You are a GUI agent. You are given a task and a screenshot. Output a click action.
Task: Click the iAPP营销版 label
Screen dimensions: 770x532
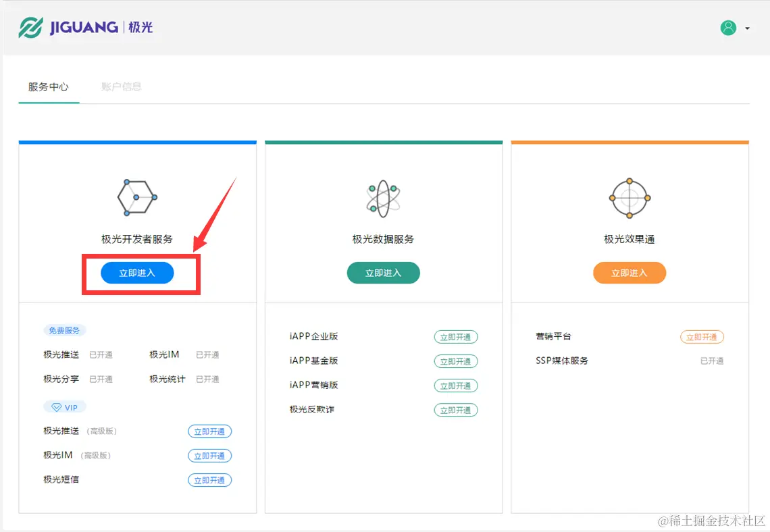coord(314,385)
